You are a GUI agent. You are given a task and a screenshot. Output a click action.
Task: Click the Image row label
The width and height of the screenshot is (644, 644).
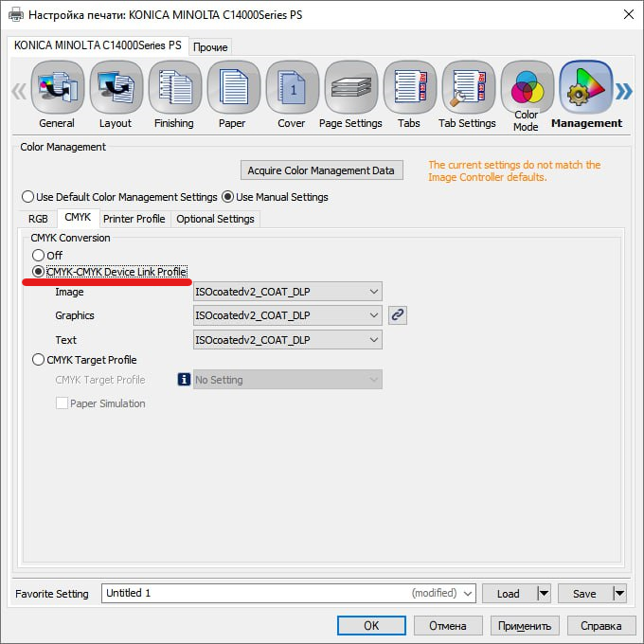point(69,292)
